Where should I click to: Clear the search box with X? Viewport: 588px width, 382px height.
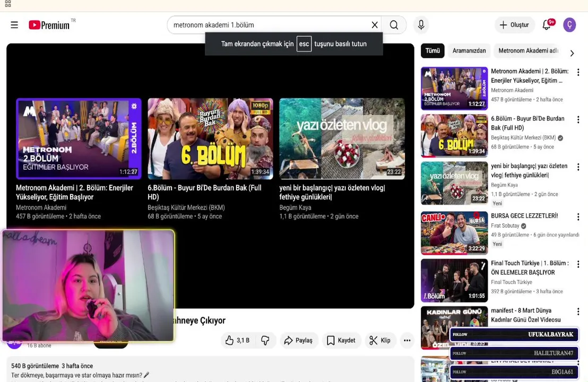click(374, 25)
